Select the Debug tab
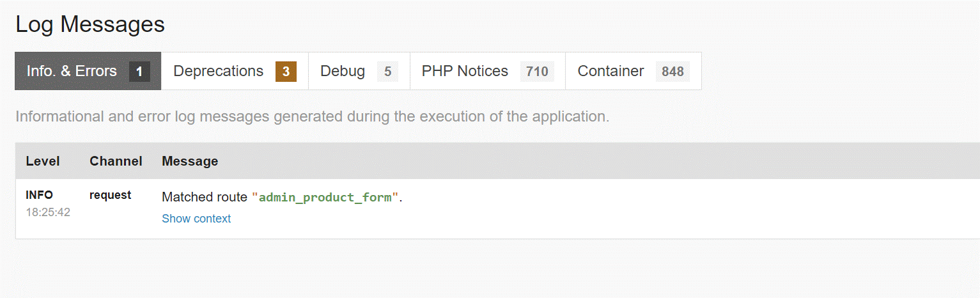The image size is (980, 298). coord(343,71)
